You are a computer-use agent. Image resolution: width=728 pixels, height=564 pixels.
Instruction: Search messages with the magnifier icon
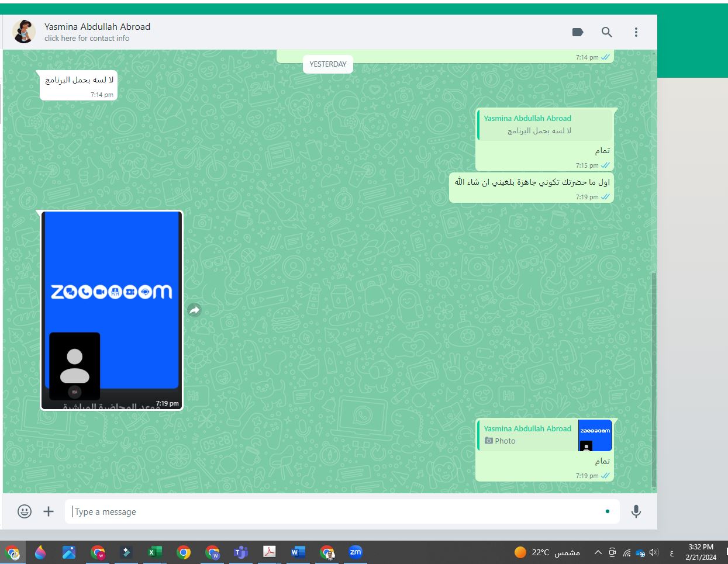tap(607, 32)
